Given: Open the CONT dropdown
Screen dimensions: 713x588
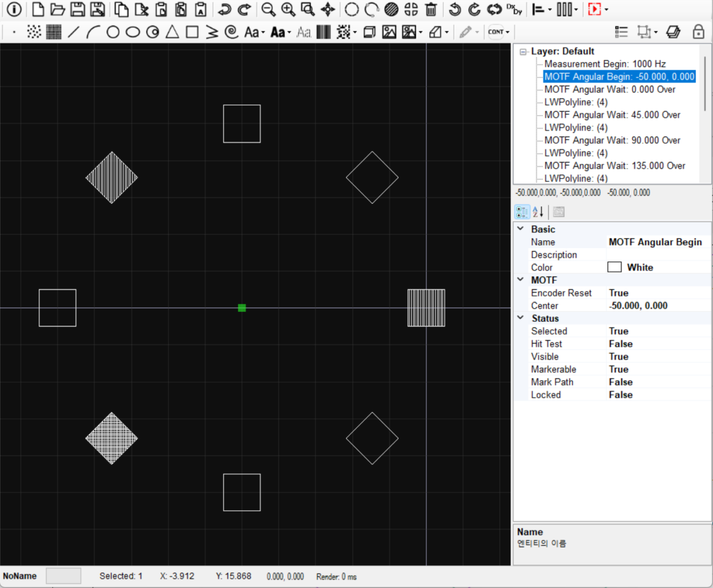Looking at the screenshot, I should [499, 32].
